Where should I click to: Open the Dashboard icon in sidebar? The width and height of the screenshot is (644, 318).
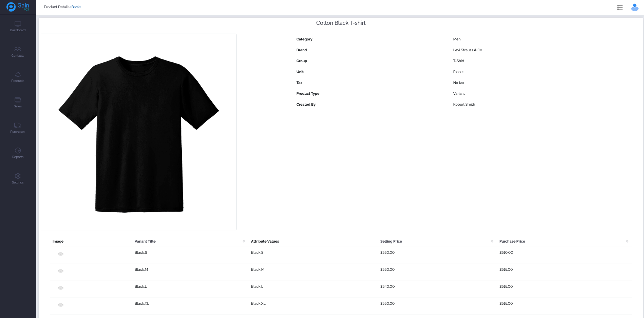[18, 24]
